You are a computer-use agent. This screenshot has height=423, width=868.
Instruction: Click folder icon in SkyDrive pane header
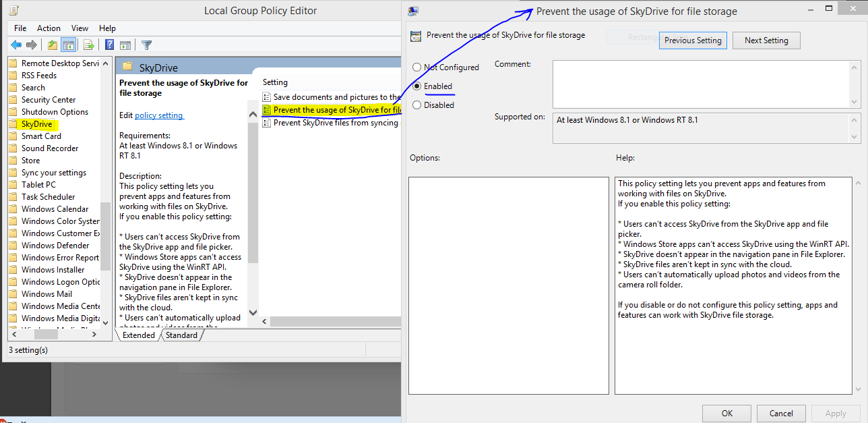click(x=127, y=66)
